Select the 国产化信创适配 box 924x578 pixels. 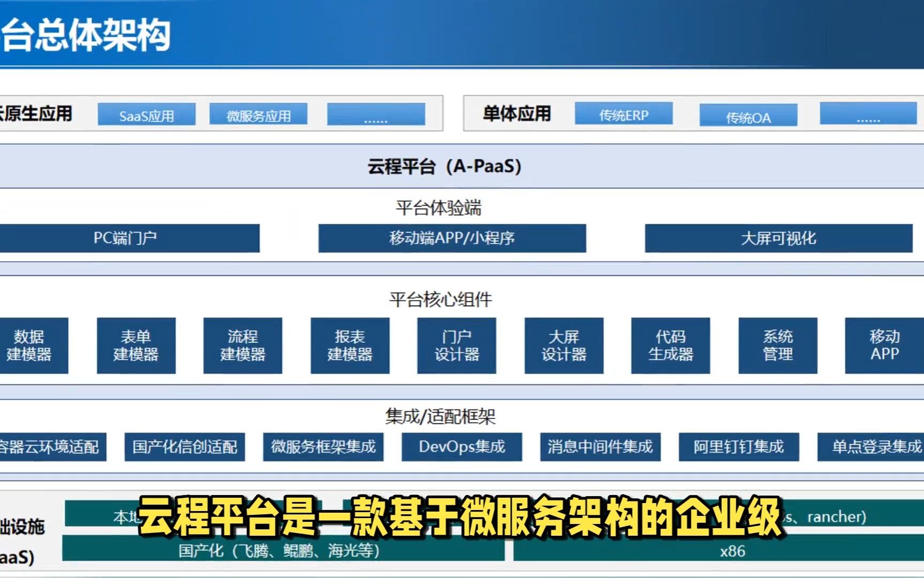tap(184, 447)
